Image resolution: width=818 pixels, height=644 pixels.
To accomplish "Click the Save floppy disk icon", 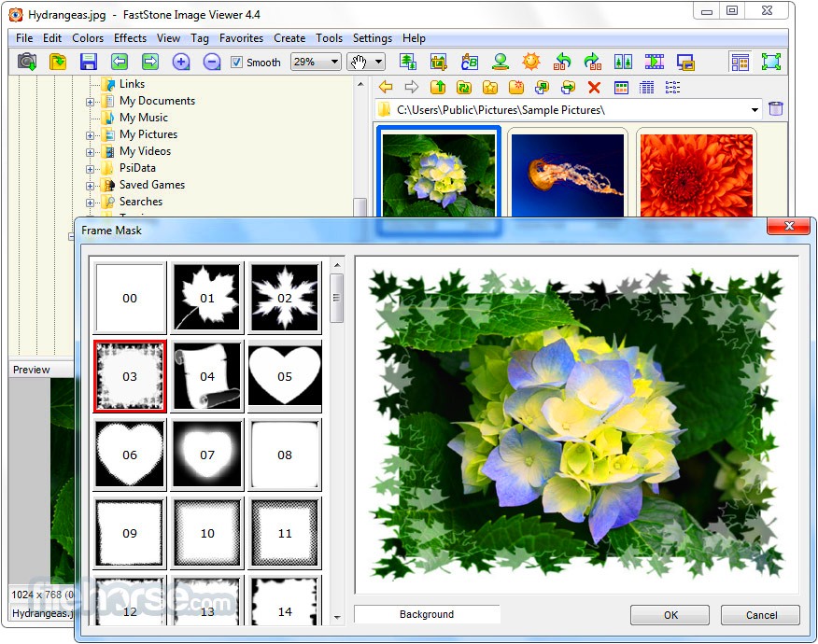I will (x=89, y=62).
